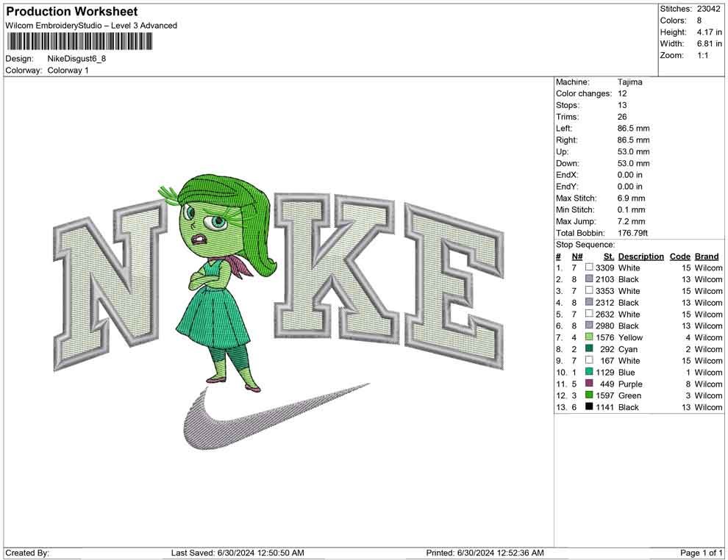Screen dimensions: 728x560
Task: Click the 'Stop Sequence:' label
Action: (585, 244)
